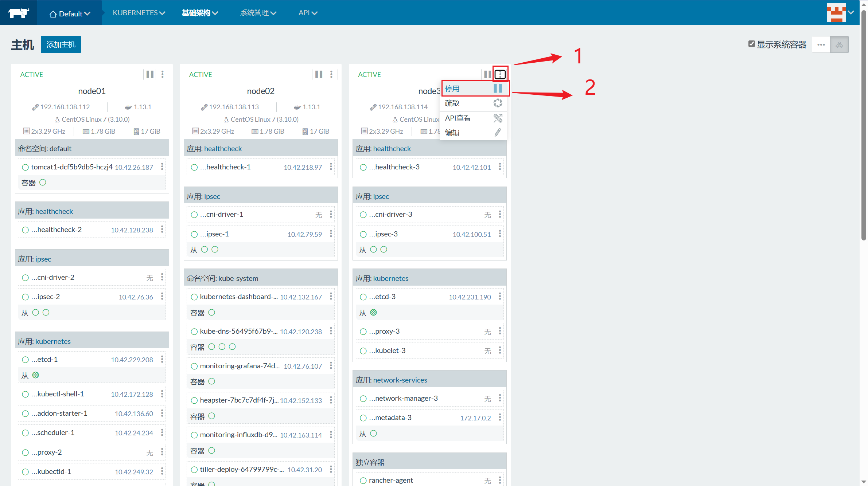This screenshot has height=486, width=868.
Task: Expand the 系统管理 dropdown menu
Action: point(258,13)
